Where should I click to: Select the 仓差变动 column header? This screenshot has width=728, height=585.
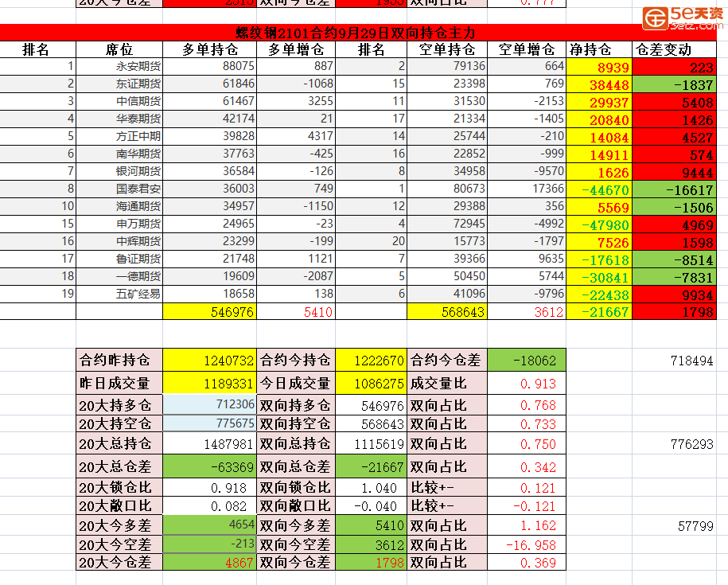[675, 49]
